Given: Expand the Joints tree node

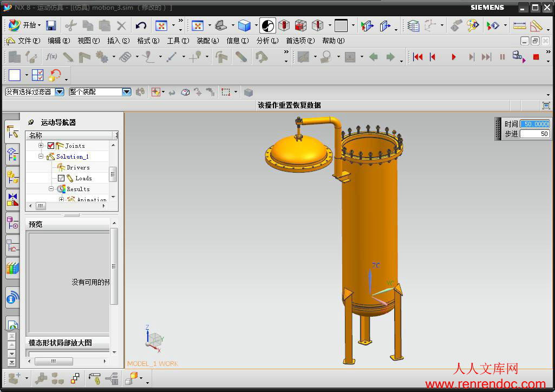Looking at the screenshot, I should tap(41, 146).
